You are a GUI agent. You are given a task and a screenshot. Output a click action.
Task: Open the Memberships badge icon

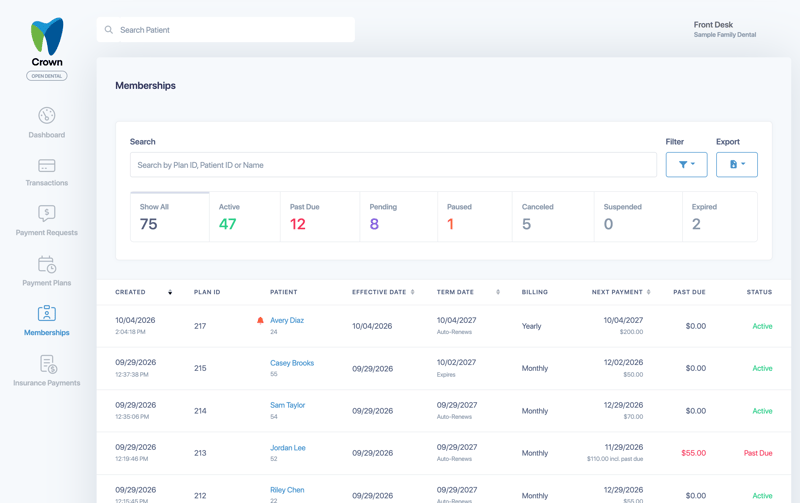46,313
